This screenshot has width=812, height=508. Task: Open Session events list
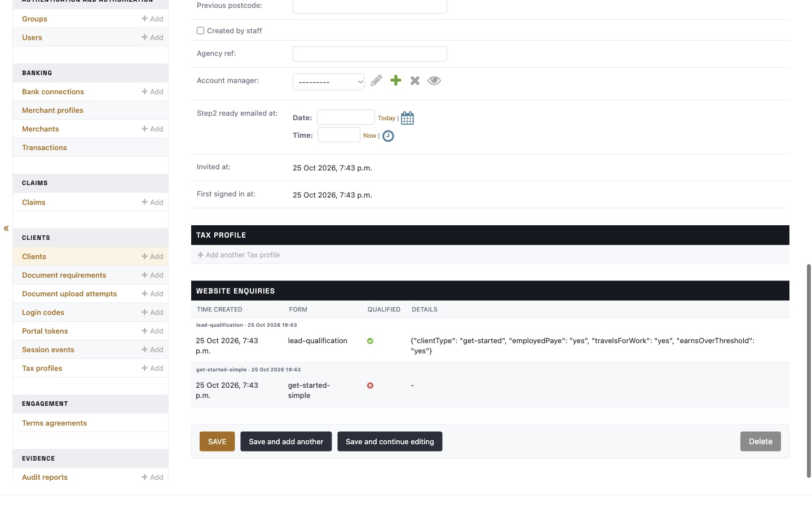point(48,349)
